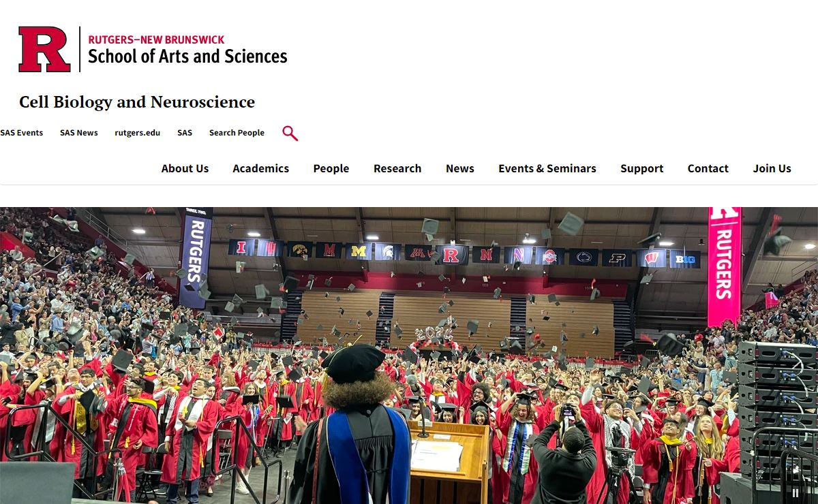Open the Events & Seminars menu
Image resolution: width=818 pixels, height=504 pixels.
point(547,168)
